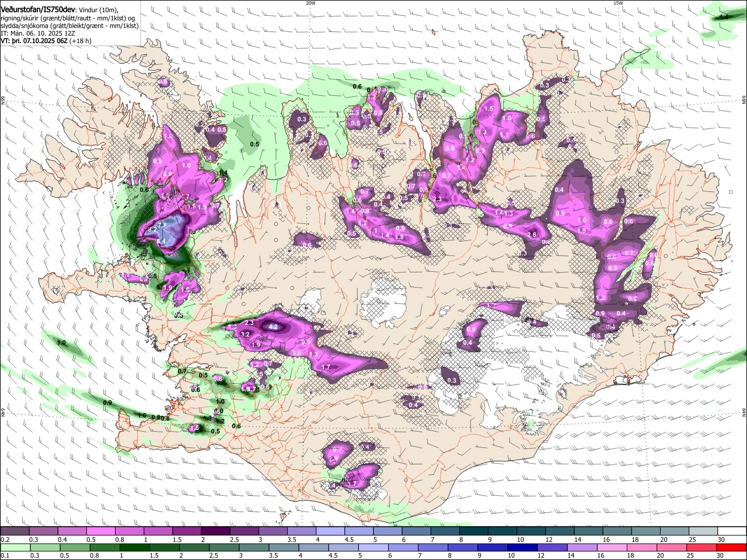Select the white upper legend swatch after 30

click(x=732, y=531)
